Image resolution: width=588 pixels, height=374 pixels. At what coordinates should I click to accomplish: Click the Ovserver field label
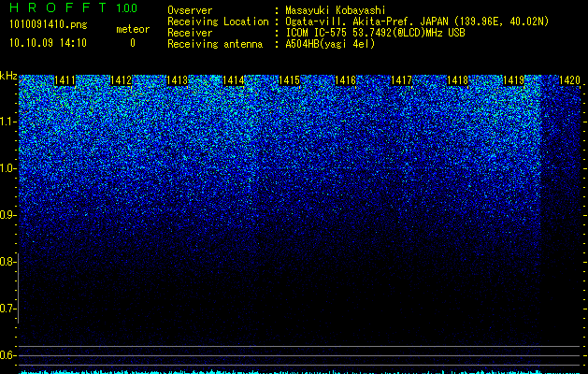click(190, 10)
